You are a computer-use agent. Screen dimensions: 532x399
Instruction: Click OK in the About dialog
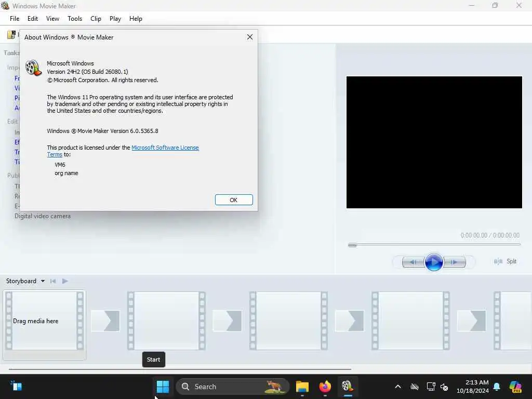[234, 200]
